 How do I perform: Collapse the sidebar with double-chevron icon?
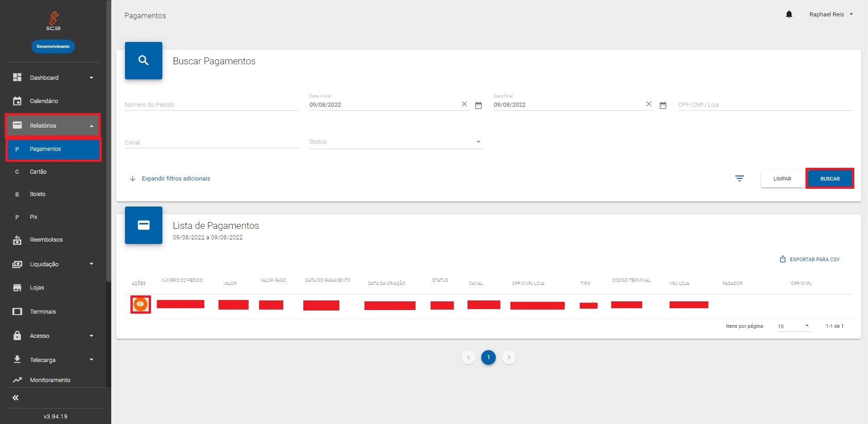pyautogui.click(x=16, y=398)
